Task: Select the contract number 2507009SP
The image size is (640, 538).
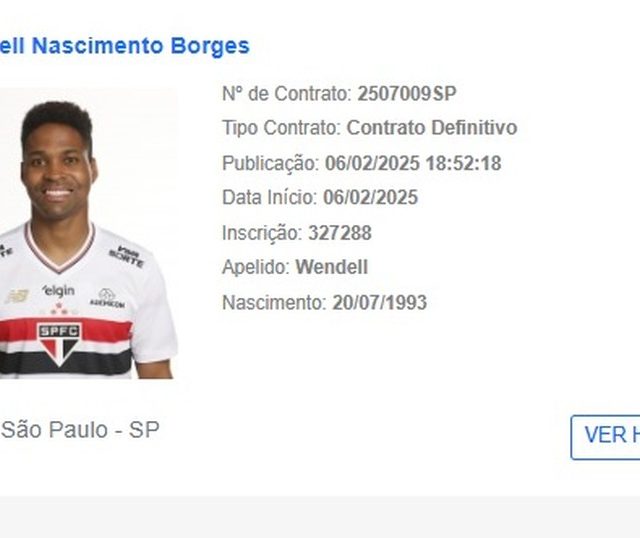Action: coord(407,93)
